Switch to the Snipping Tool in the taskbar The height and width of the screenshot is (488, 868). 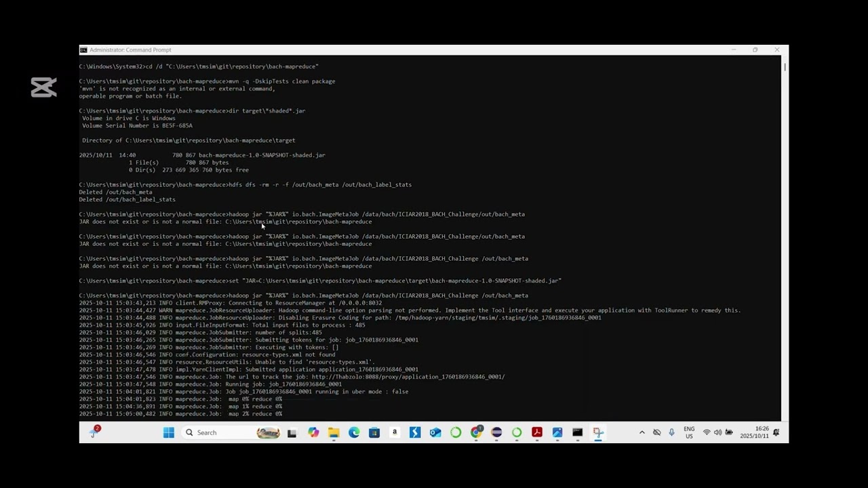598,432
